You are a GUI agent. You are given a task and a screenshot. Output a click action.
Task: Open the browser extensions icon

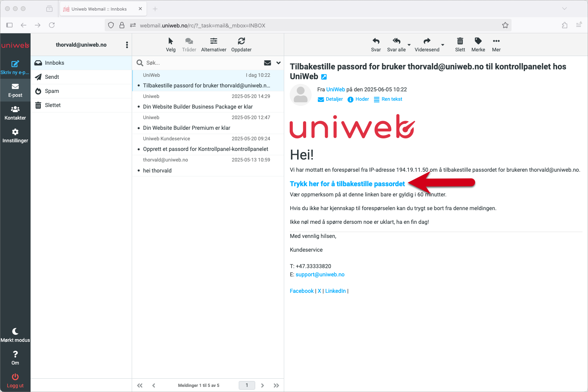coord(564,25)
